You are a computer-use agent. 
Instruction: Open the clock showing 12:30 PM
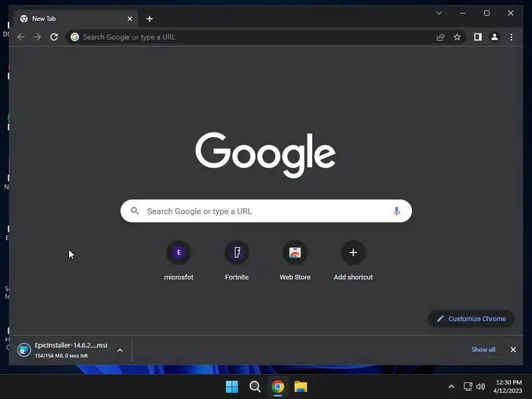click(x=508, y=387)
